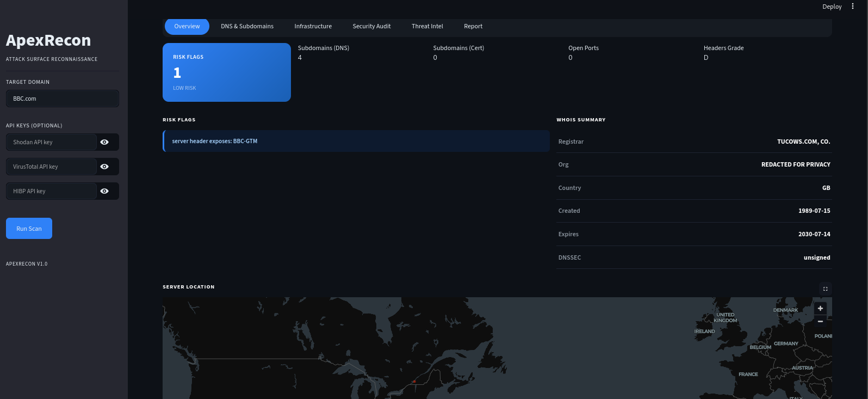This screenshot has width=868, height=399.
Task: Click into the Shodan API key field
Action: 51,142
